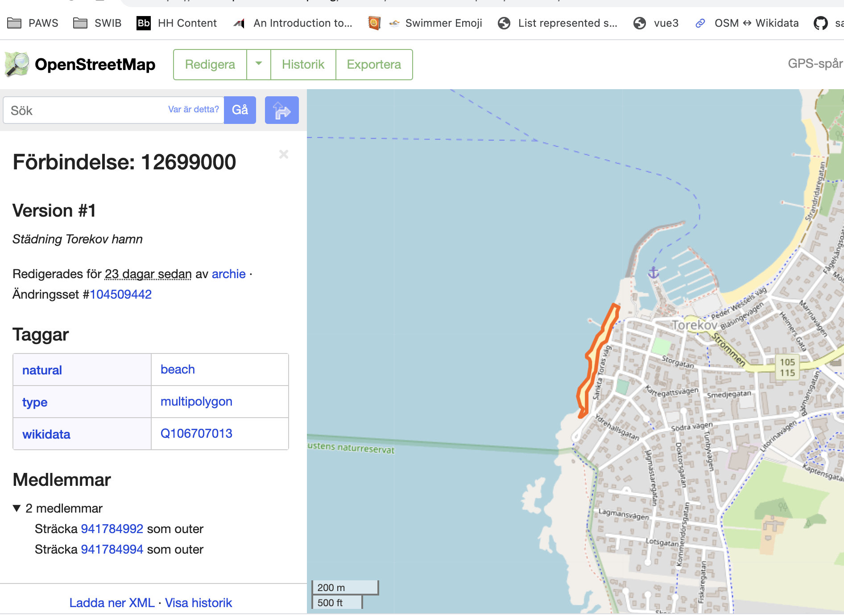
Task: Open Wikidata item Q106707013
Action: click(x=196, y=433)
